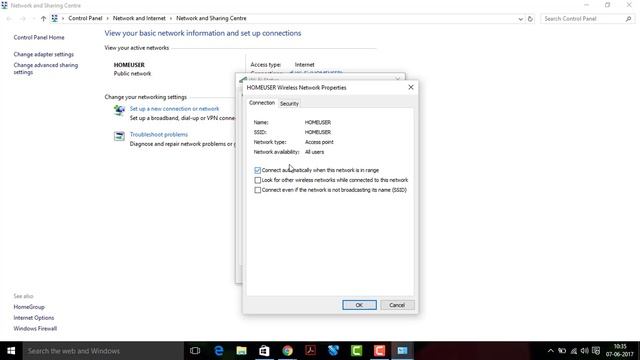640x360 pixels.
Task: Click the Task View icon
Action: coord(195,351)
